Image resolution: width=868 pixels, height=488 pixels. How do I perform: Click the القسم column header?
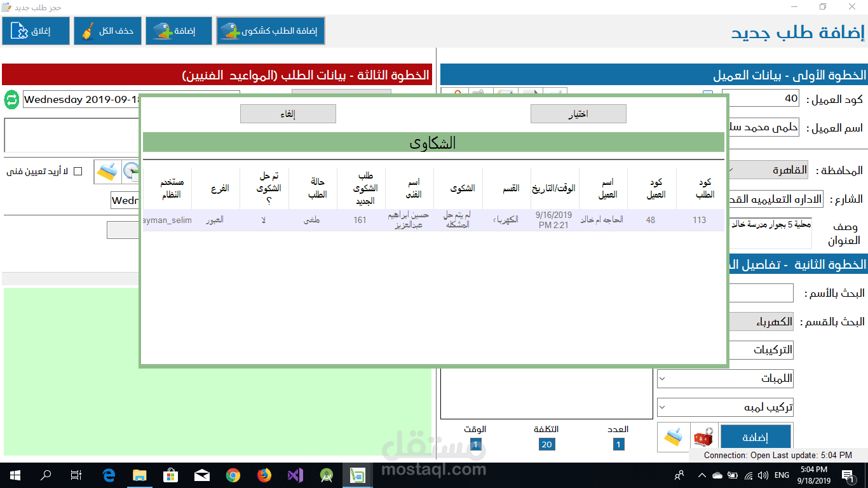(x=506, y=189)
